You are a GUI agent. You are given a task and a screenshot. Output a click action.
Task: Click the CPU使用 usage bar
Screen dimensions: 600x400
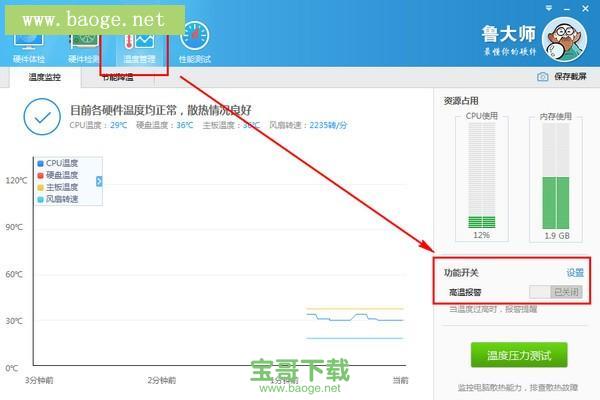(482, 176)
